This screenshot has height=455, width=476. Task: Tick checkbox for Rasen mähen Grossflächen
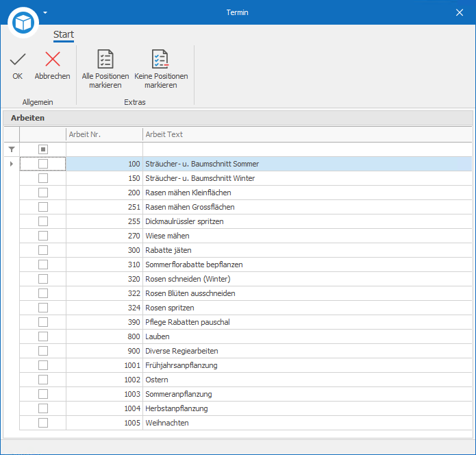coord(43,207)
